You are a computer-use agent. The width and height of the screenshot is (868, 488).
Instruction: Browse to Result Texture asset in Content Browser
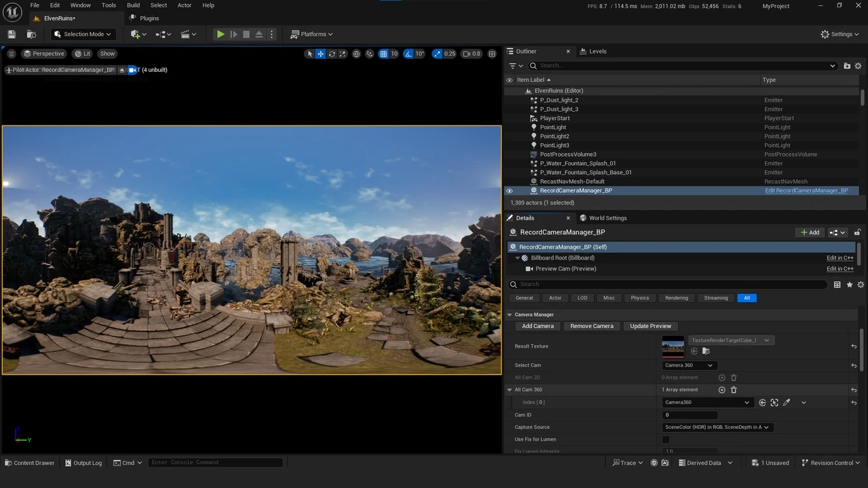tap(706, 351)
